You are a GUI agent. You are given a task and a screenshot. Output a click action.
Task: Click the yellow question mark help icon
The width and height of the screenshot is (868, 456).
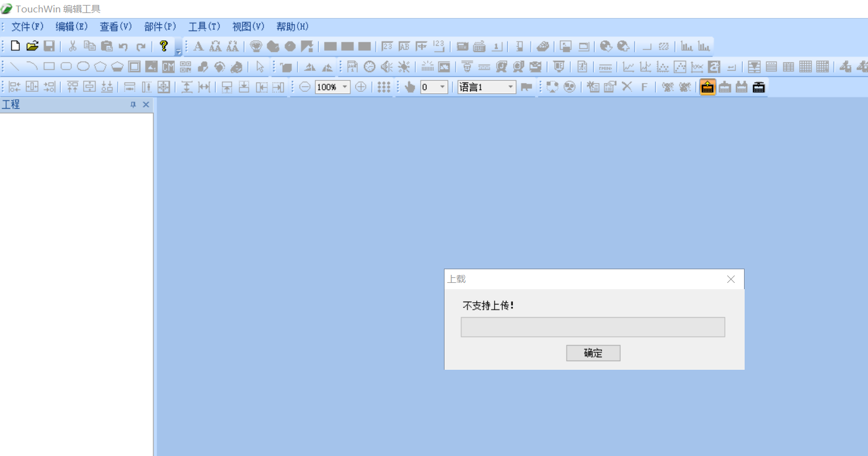point(164,46)
